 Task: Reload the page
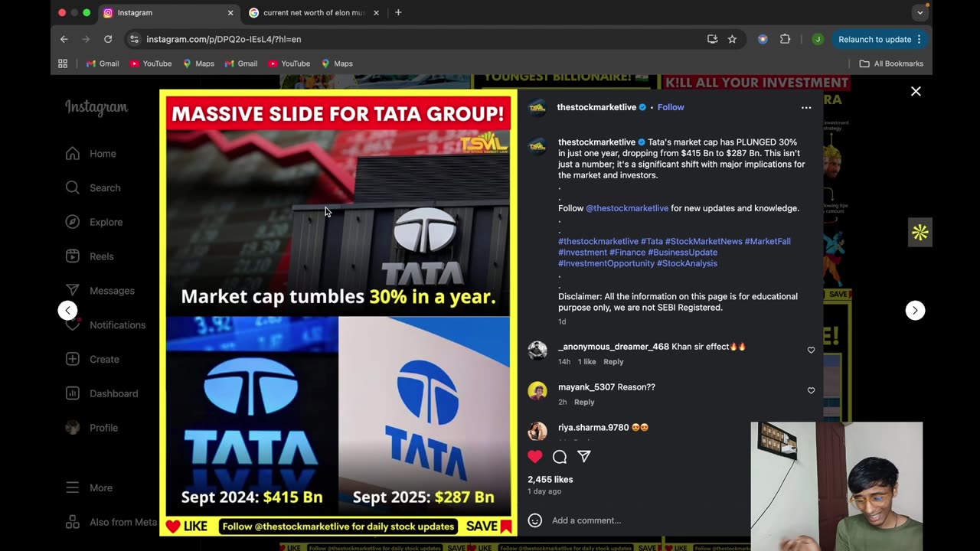[108, 39]
